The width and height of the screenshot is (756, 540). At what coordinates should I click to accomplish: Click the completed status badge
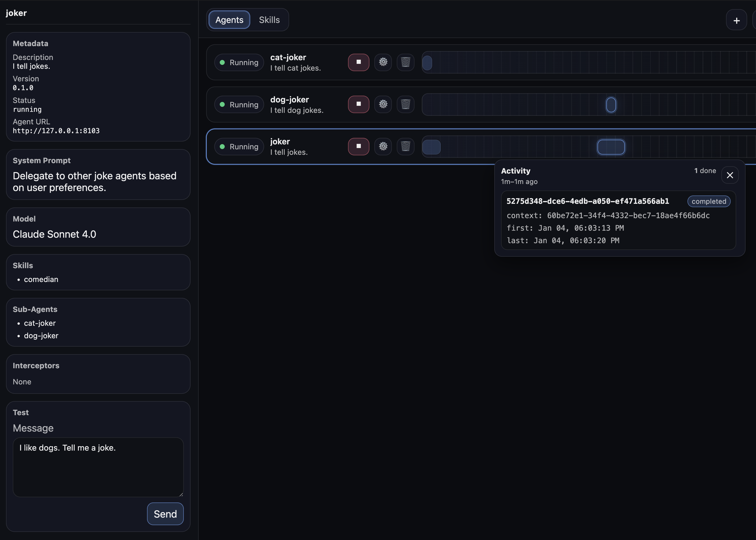pos(709,201)
